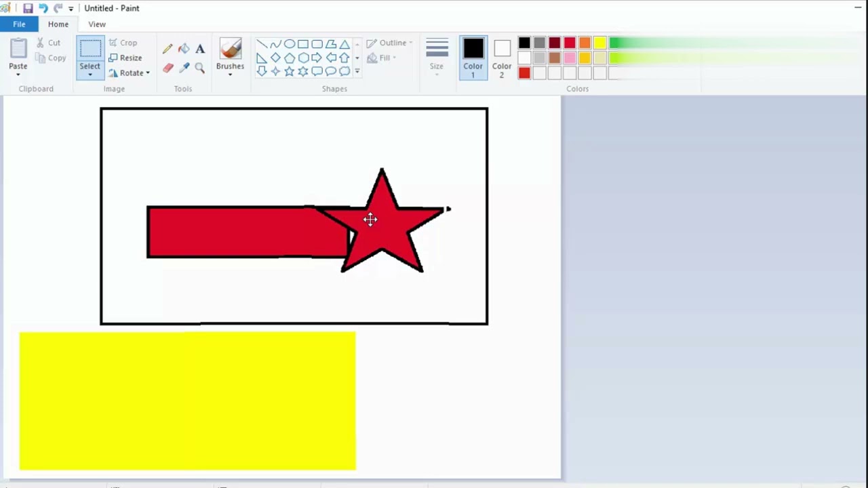Image resolution: width=868 pixels, height=488 pixels.
Task: Choose the Diamond shape
Action: pos(275,58)
